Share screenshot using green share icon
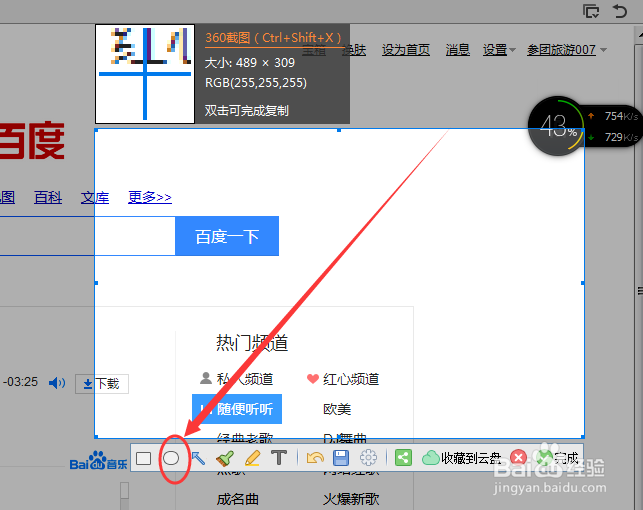643x510 pixels. point(403,458)
